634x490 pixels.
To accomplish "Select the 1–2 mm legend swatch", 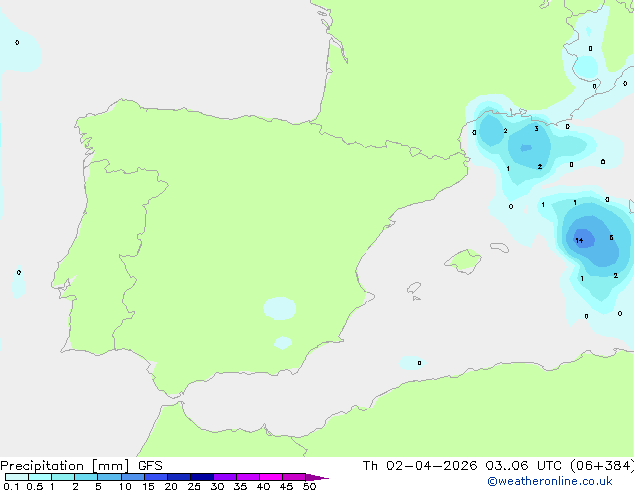I will tap(63, 477).
